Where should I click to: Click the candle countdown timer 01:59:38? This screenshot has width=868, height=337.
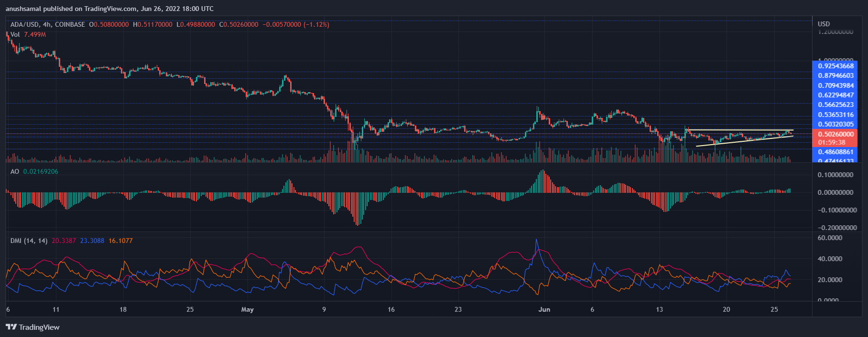point(832,142)
